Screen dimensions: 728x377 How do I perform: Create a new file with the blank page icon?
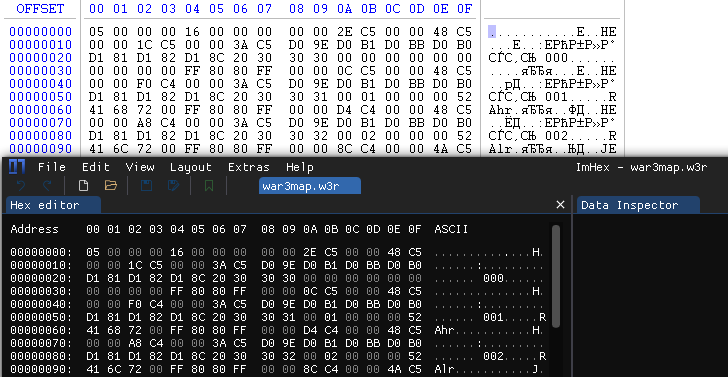pos(84,186)
